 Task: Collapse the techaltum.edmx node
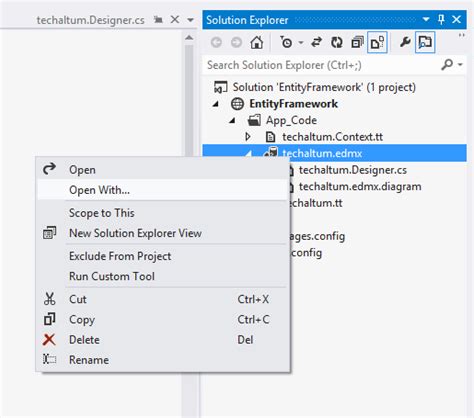249,154
